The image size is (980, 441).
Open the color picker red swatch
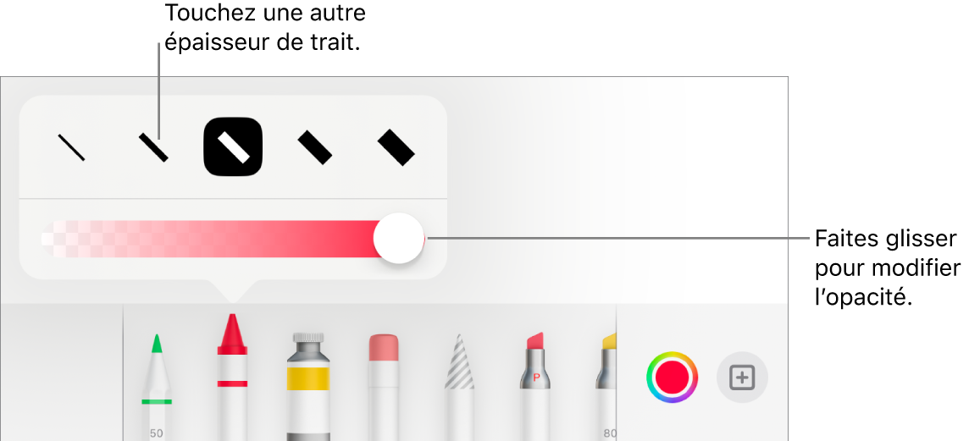click(x=672, y=378)
